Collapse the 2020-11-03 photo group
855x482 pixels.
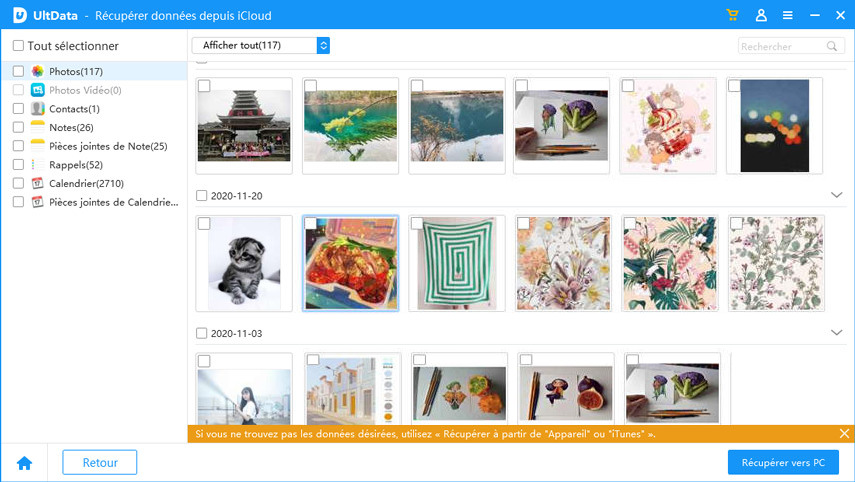coord(836,333)
